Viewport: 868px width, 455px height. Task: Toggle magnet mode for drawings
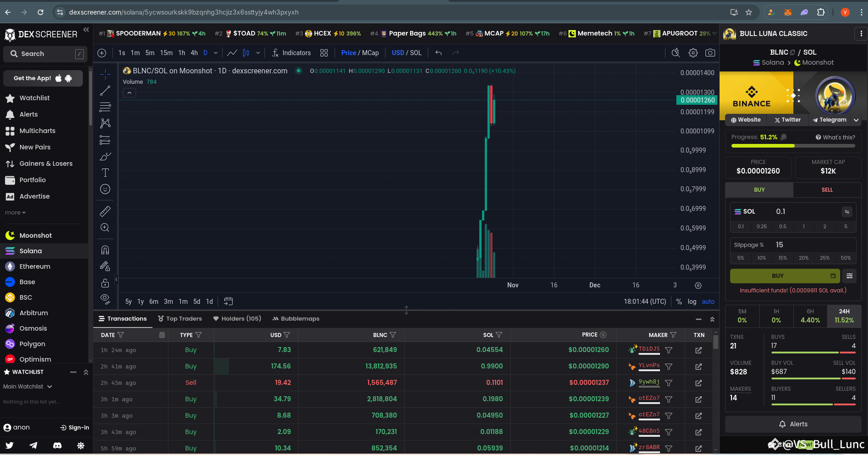pyautogui.click(x=105, y=250)
